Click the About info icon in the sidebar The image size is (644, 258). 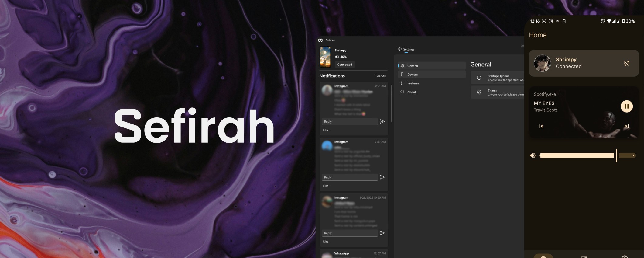402,92
